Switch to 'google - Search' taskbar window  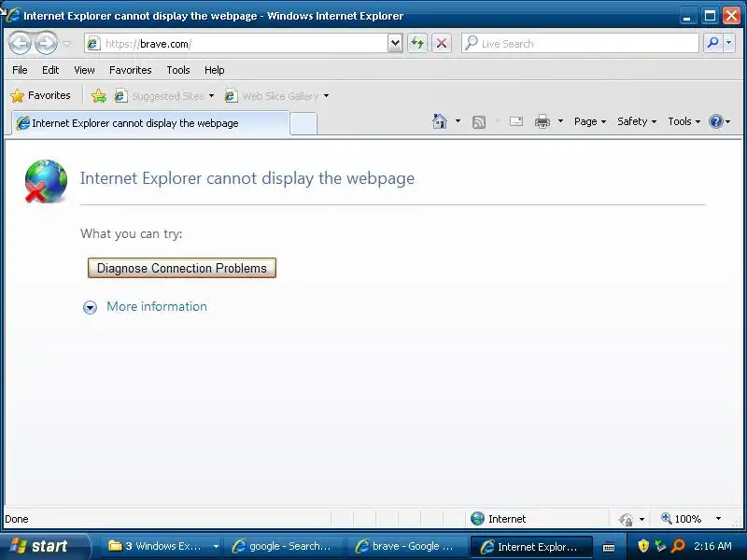click(284, 546)
